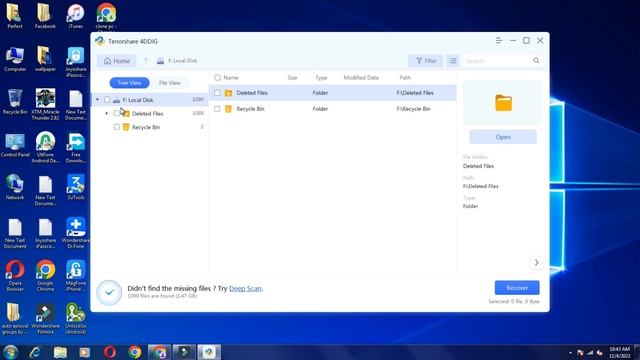Viewport: 640px width, 360px height.
Task: Tick the select-all checkbox beside Name header
Action: (x=218, y=78)
